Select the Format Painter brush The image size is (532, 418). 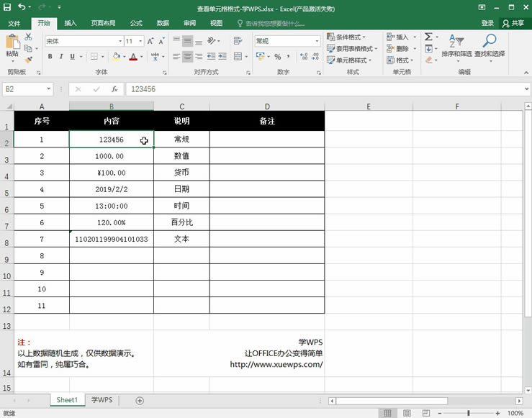28,60
